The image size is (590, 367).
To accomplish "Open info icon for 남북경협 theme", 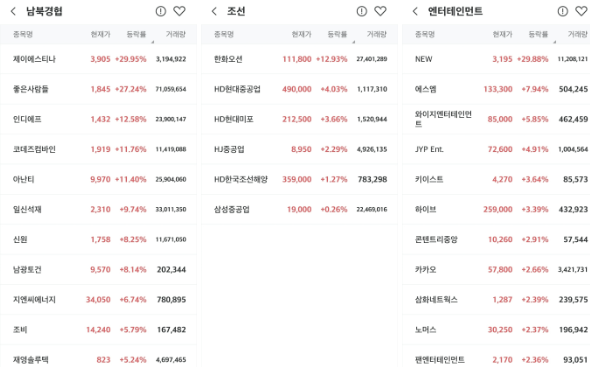I will pos(161,11).
